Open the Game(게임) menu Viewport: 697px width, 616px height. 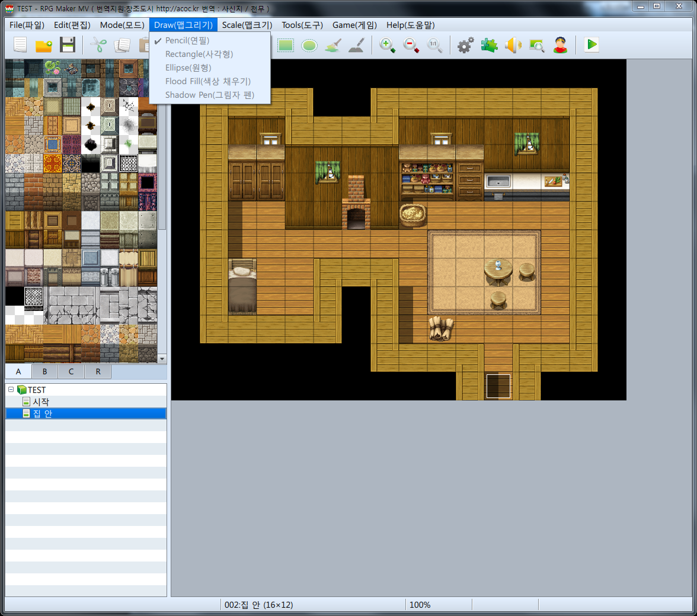tap(354, 25)
